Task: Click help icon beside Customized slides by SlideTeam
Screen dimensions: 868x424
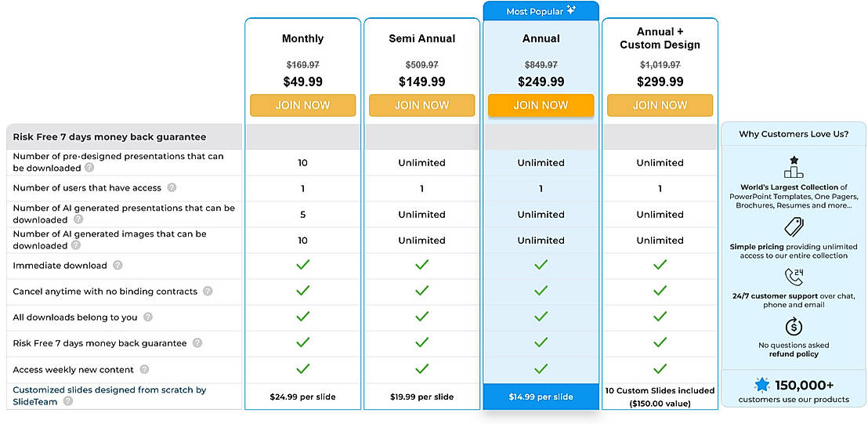Action: [x=68, y=401]
